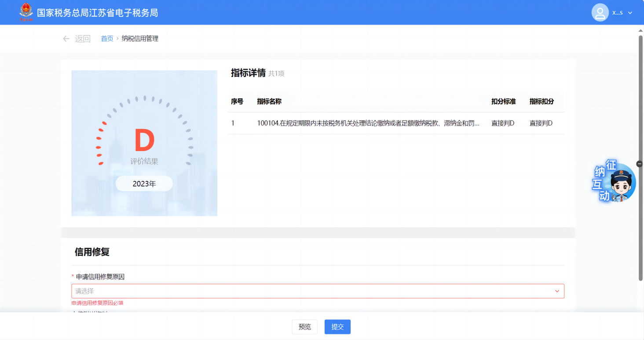Click the 指标名称 column header
Screen dimensions: 644x340
pos(269,101)
